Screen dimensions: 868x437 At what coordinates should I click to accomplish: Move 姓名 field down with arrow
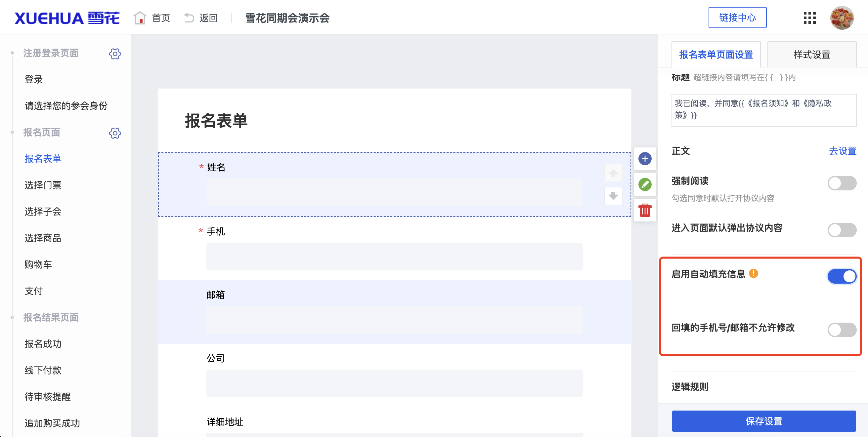[613, 196]
